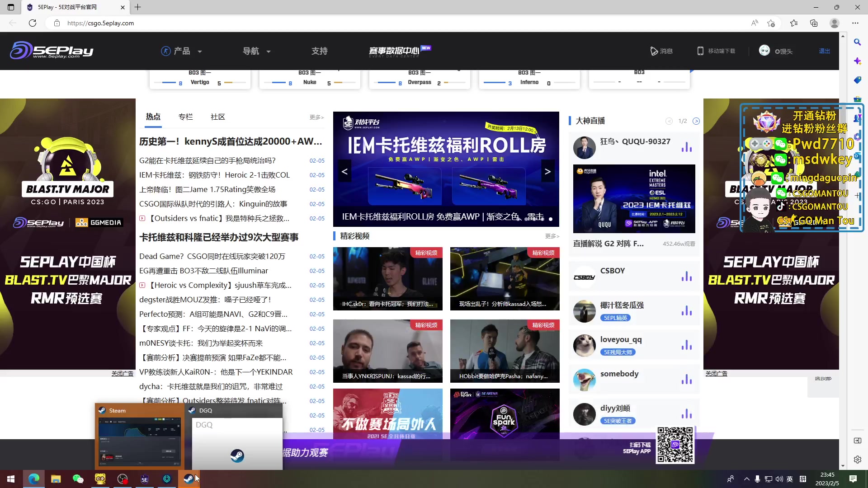Image resolution: width=868 pixels, height=488 pixels.
Task: Open stats chart icon next to streamer somebody
Action: tap(687, 380)
